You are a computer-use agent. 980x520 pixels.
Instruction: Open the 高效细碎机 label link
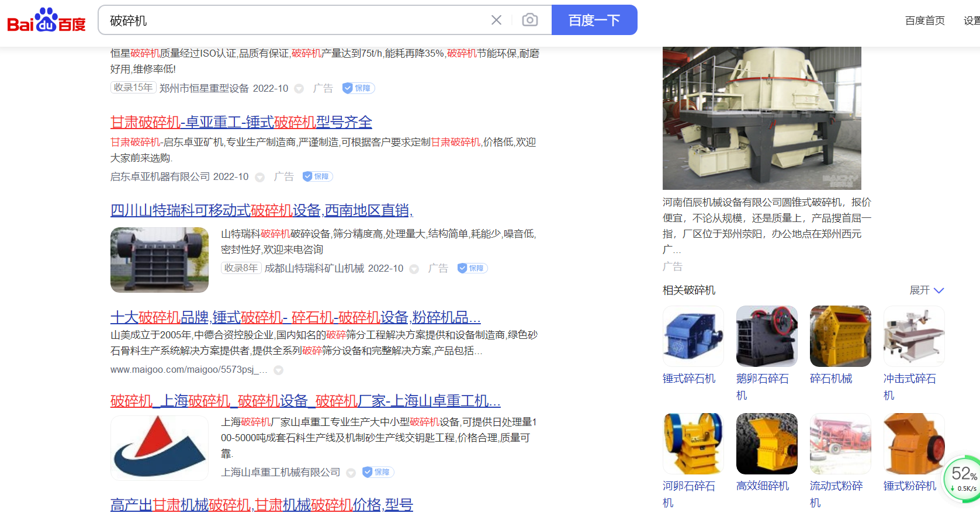pos(763,486)
